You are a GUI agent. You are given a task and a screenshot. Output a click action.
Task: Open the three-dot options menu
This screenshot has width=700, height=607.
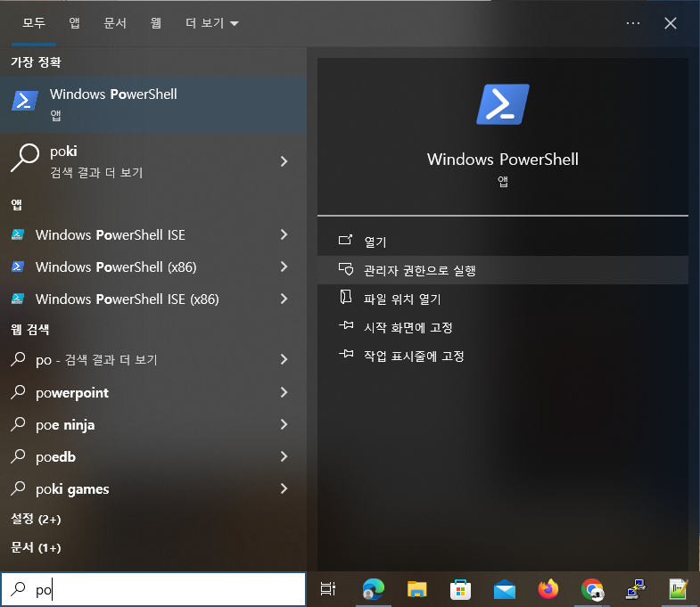(632, 23)
